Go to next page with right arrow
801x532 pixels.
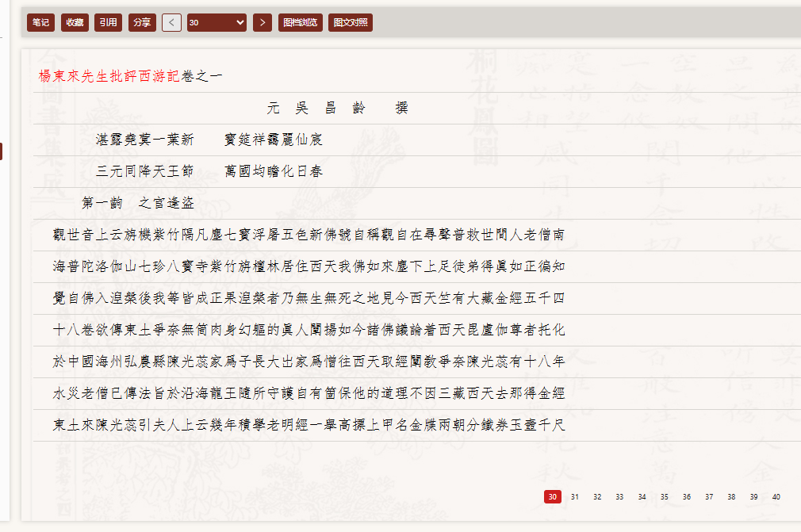point(263,22)
